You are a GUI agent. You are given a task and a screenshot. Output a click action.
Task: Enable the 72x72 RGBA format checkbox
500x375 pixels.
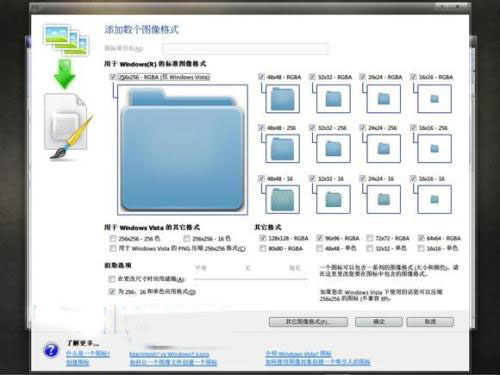click(x=370, y=238)
